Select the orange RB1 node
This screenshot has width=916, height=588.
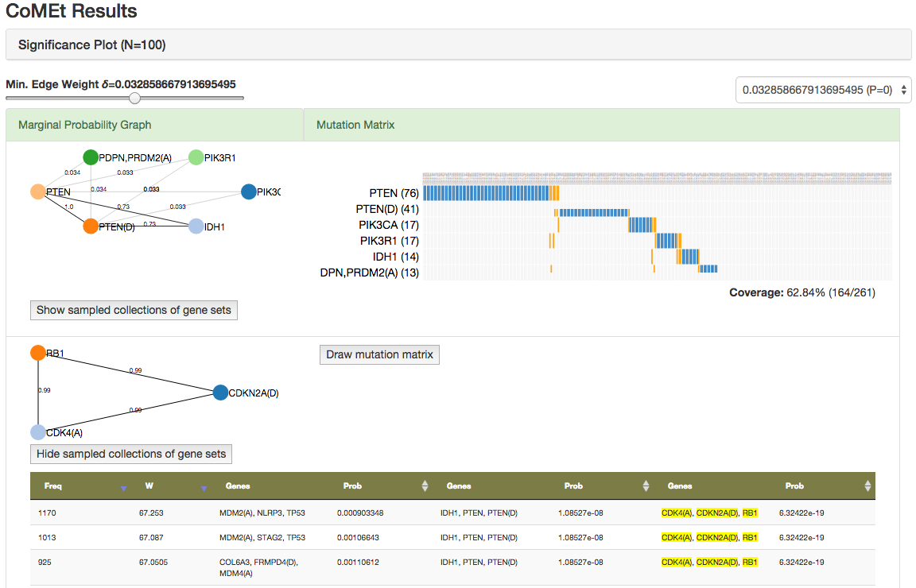coord(37,353)
